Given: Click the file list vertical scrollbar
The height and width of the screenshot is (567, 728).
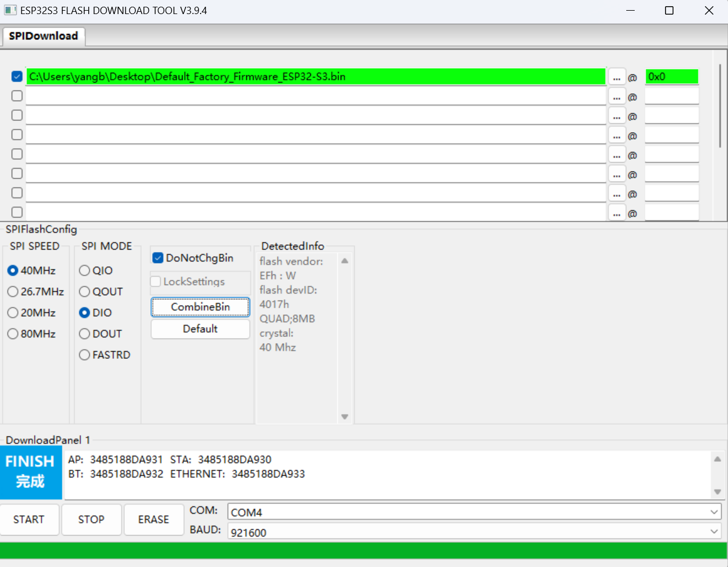Looking at the screenshot, I should coord(720,106).
